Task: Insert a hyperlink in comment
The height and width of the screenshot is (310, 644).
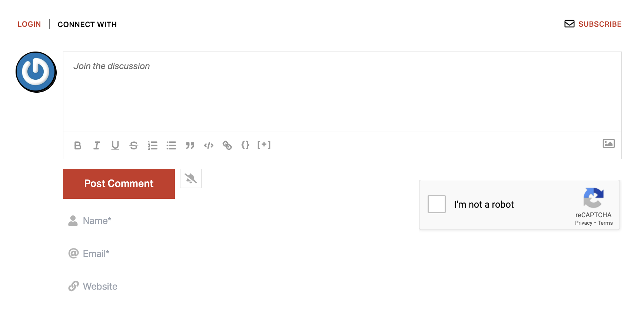Action: (x=227, y=145)
